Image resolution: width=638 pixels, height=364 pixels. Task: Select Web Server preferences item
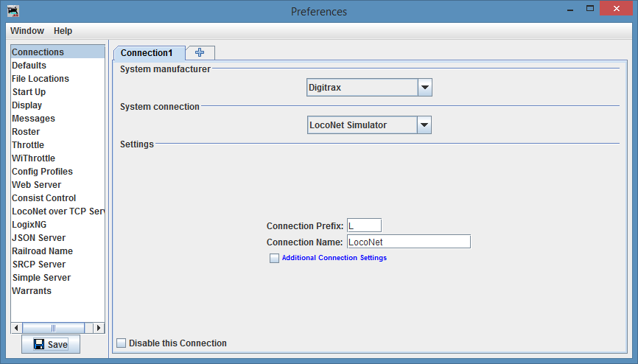tap(36, 185)
